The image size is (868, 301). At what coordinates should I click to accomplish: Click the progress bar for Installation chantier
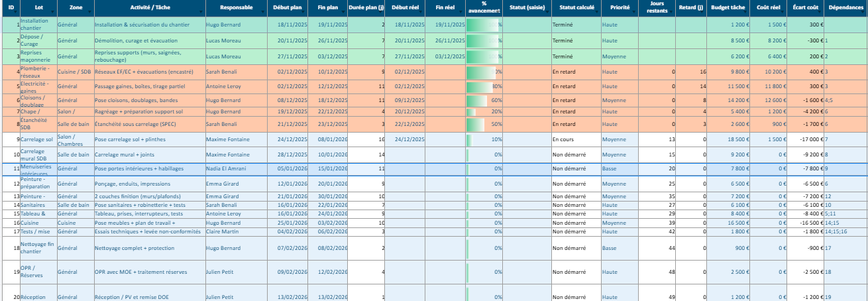[484, 25]
